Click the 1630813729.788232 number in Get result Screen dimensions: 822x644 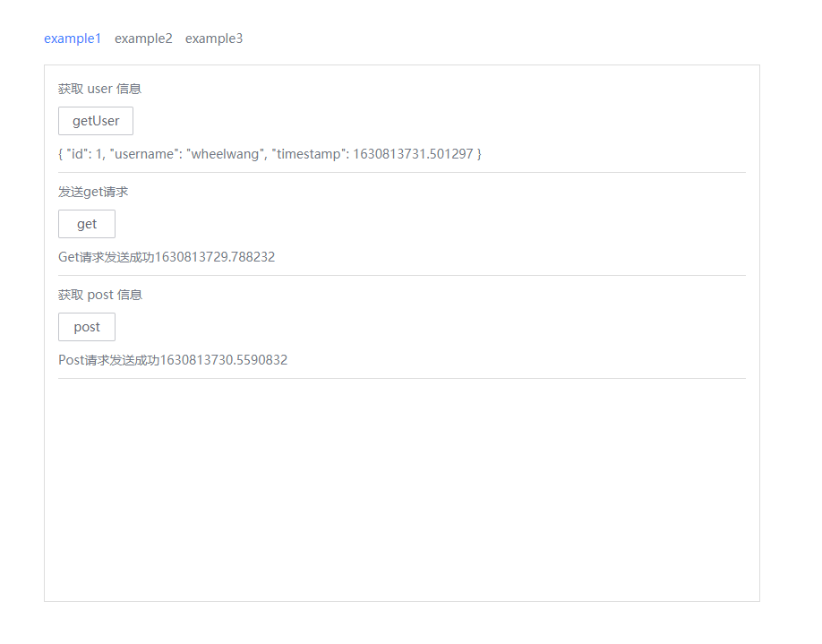point(215,257)
